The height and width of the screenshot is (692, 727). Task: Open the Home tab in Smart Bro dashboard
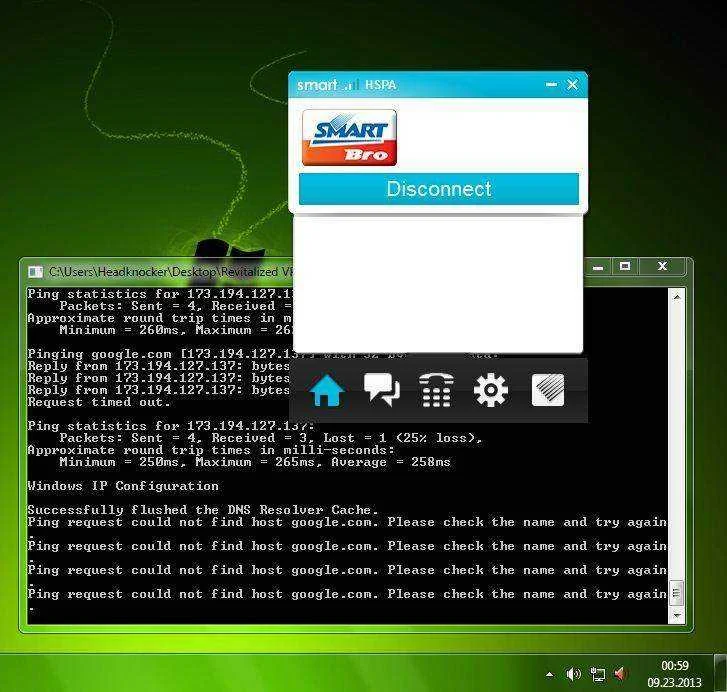coord(326,390)
